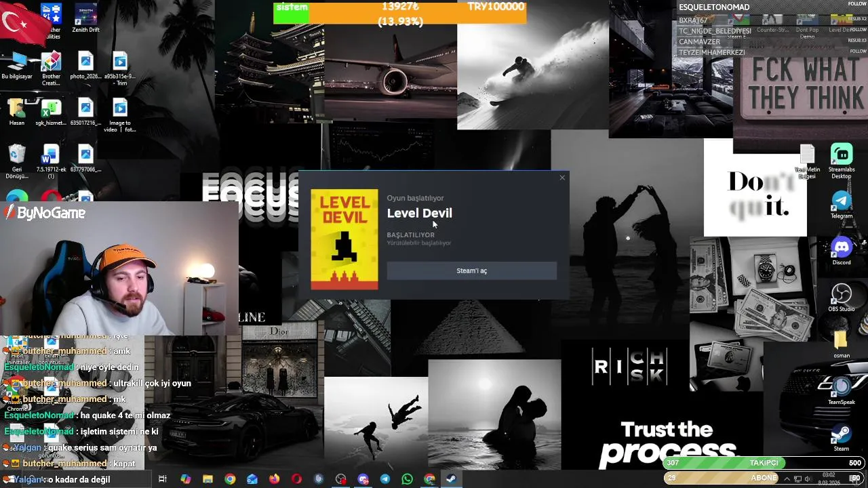
Task: Open Opera browser from the taskbar
Action: click(x=296, y=479)
